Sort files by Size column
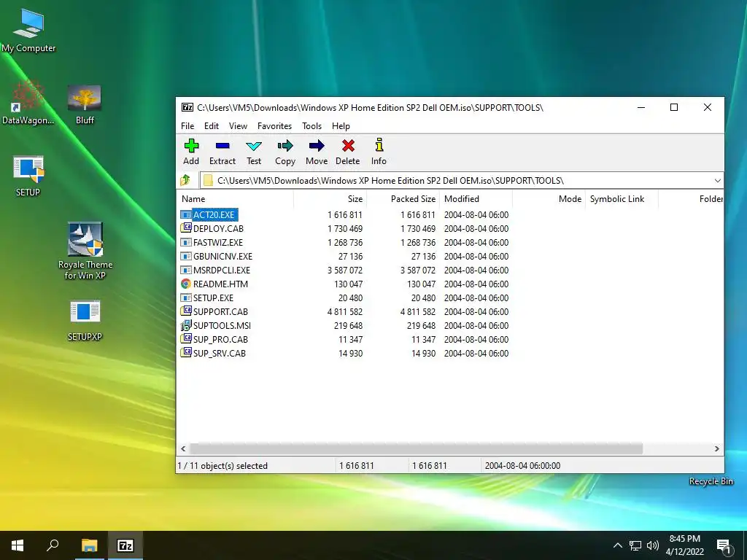 tap(330, 199)
